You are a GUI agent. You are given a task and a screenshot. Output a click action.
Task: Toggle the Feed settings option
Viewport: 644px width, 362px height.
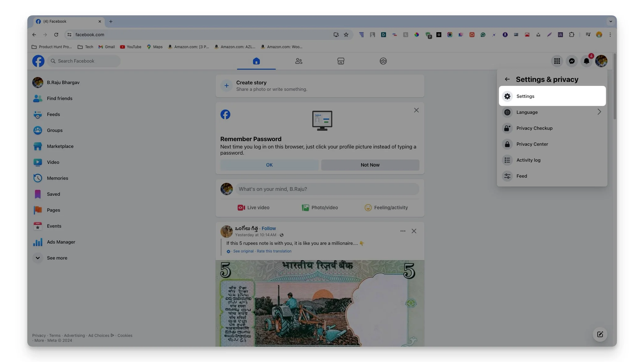tap(522, 176)
